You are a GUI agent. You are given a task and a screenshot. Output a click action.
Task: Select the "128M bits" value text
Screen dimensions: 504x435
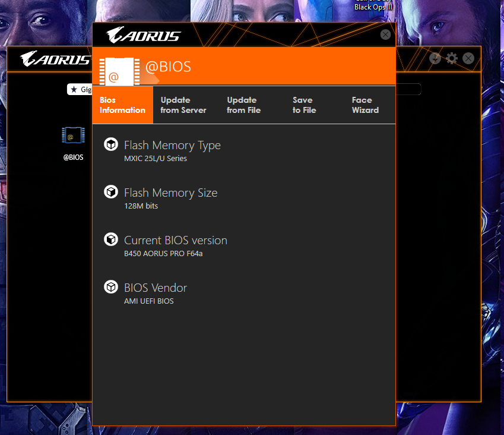point(141,206)
